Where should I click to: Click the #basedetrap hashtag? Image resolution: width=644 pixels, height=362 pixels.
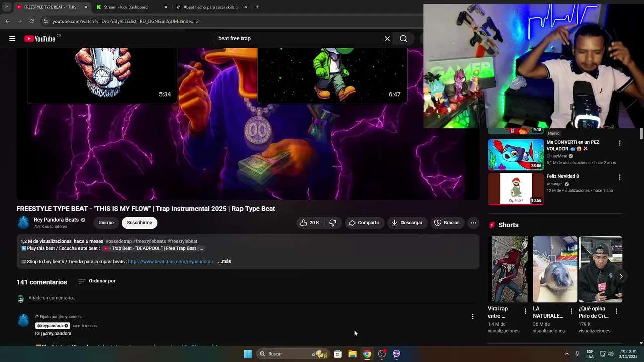119,241
